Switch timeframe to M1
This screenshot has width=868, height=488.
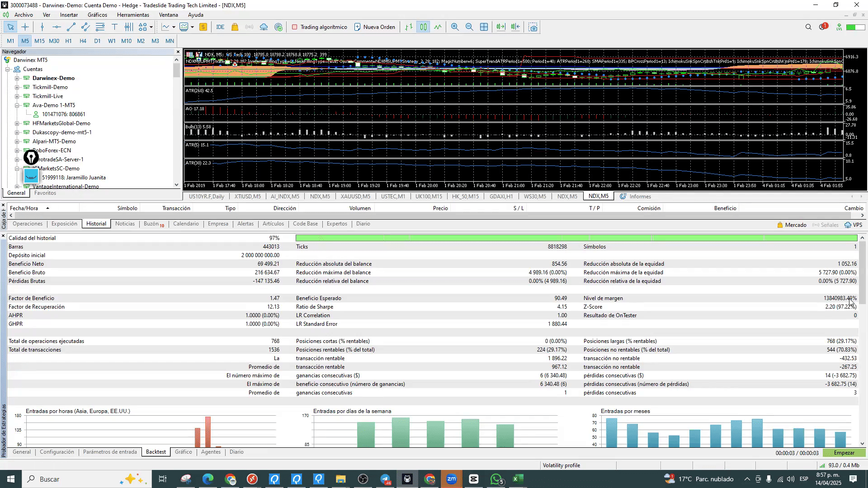[10, 41]
